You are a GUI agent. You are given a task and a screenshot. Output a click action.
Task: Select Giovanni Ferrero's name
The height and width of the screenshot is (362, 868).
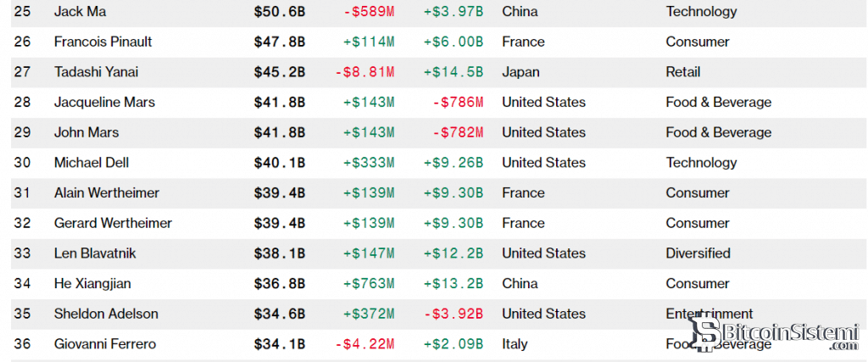click(104, 344)
